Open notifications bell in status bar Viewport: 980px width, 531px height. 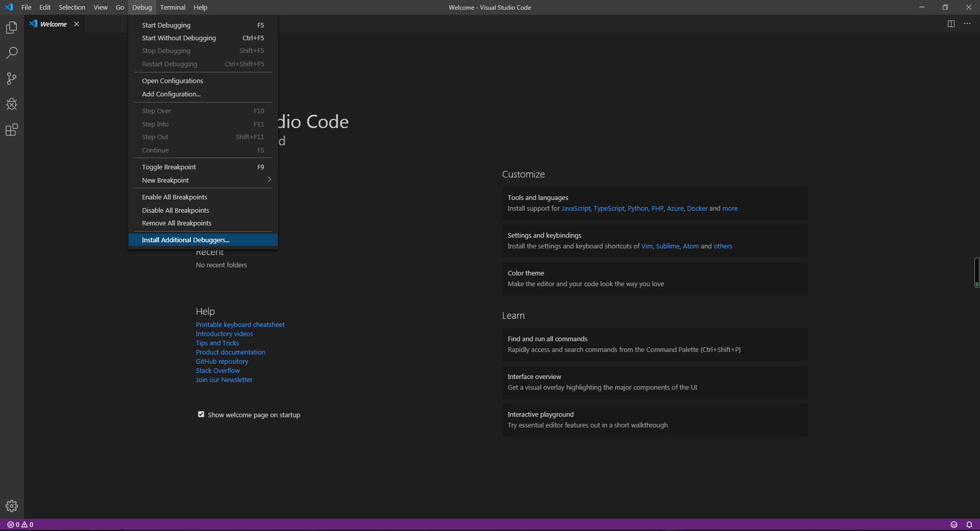coord(969,524)
